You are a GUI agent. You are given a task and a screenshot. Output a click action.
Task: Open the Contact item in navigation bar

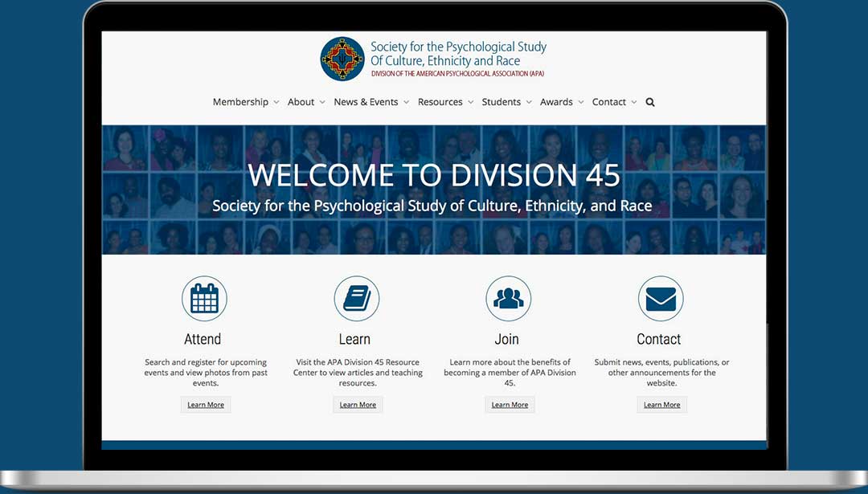pyautogui.click(x=609, y=102)
